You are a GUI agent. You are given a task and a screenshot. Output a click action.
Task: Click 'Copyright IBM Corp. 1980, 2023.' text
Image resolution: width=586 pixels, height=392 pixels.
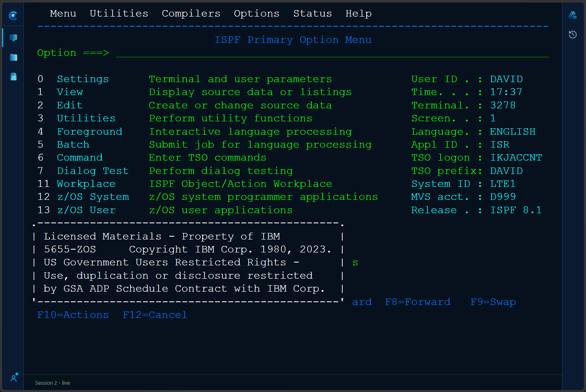pos(230,249)
